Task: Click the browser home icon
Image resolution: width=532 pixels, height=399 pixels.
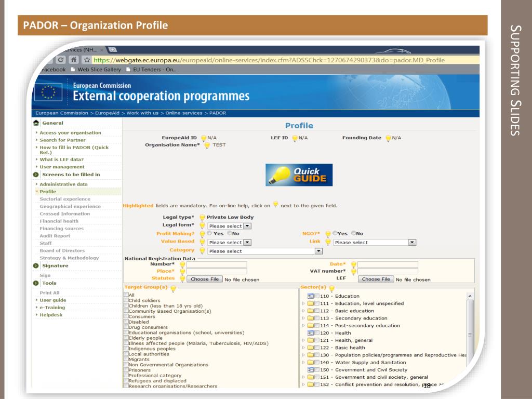Action: point(73,60)
